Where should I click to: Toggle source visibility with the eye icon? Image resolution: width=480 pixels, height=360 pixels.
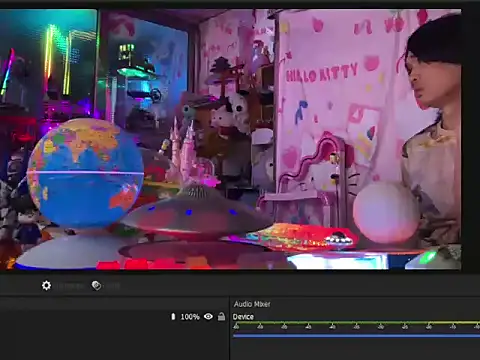tap(208, 316)
